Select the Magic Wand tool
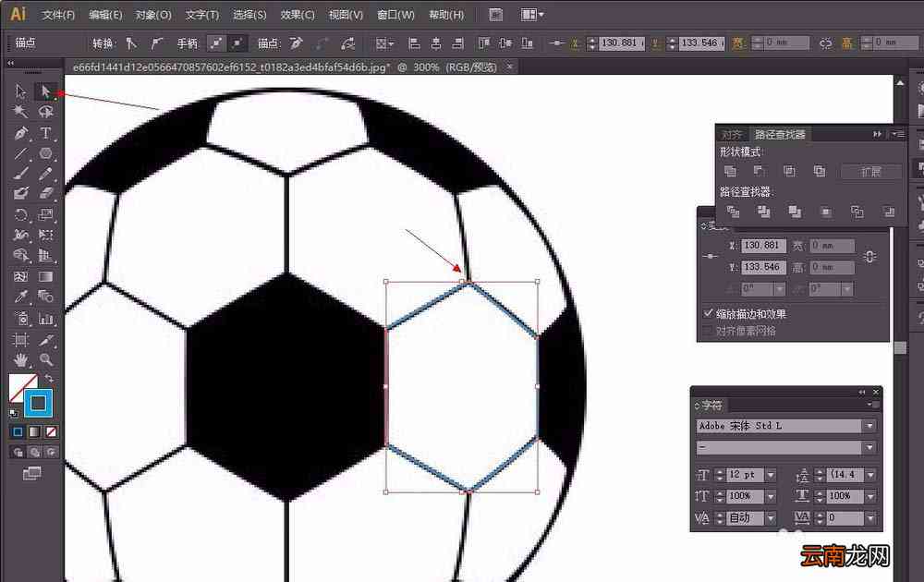Viewport: 924px width, 582px height. coord(20,112)
